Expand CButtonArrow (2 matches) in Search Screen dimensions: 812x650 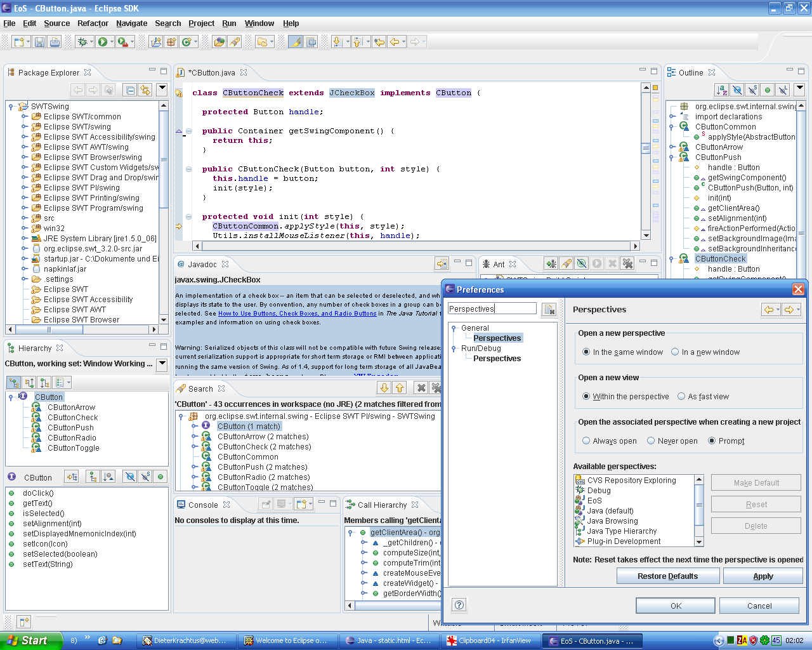pos(194,437)
